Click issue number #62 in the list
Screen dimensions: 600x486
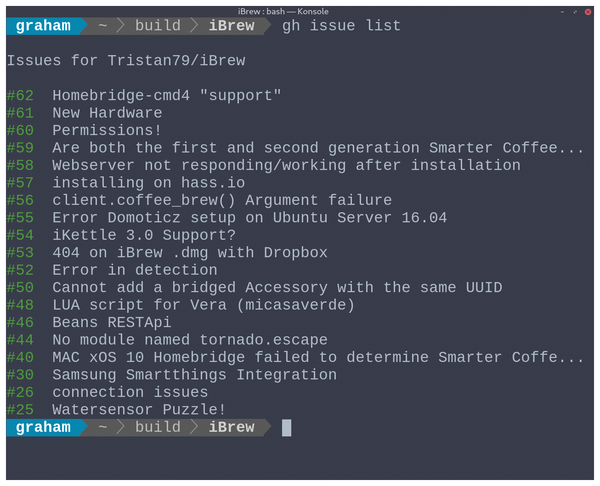click(20, 96)
